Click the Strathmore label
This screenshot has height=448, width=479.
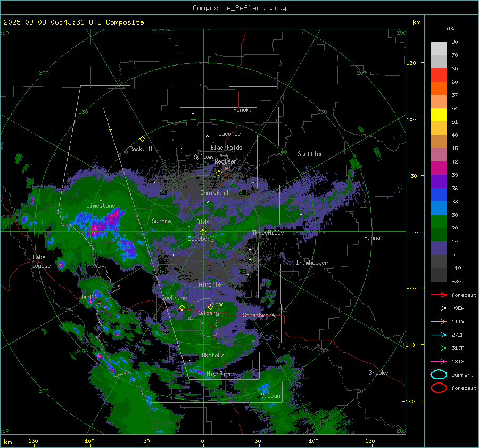pos(259,315)
